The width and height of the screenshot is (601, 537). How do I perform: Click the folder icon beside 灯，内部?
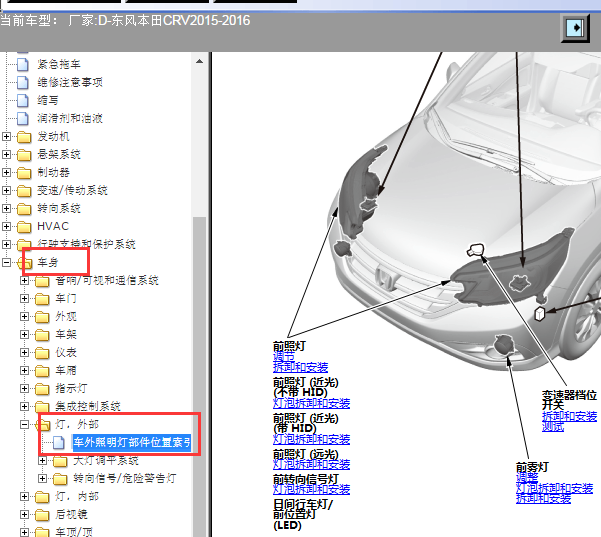42,497
